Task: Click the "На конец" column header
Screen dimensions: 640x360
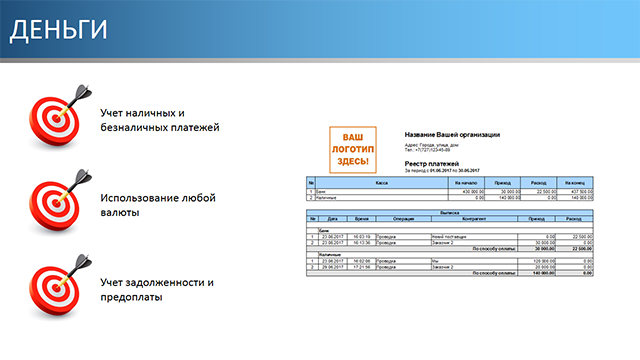Action: coord(575,183)
